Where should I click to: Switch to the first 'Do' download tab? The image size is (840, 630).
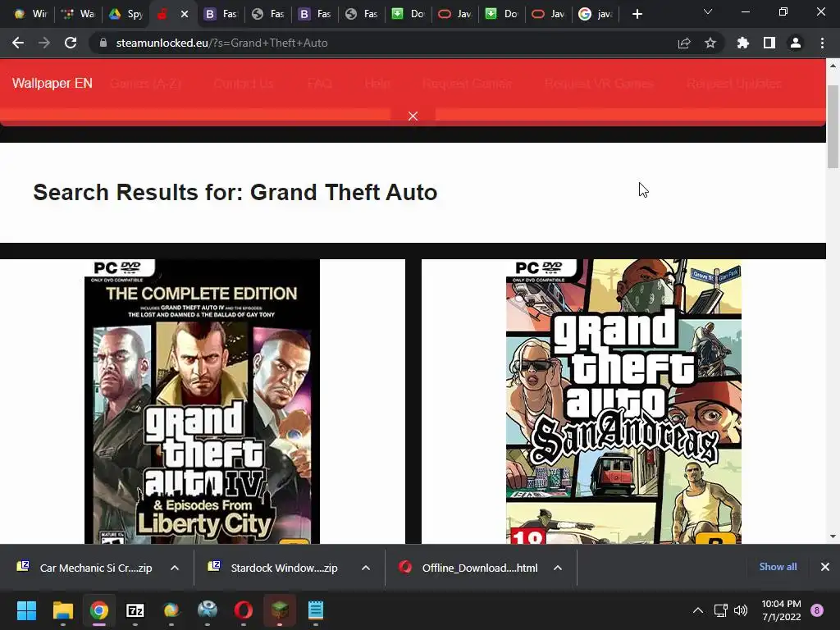(408, 15)
